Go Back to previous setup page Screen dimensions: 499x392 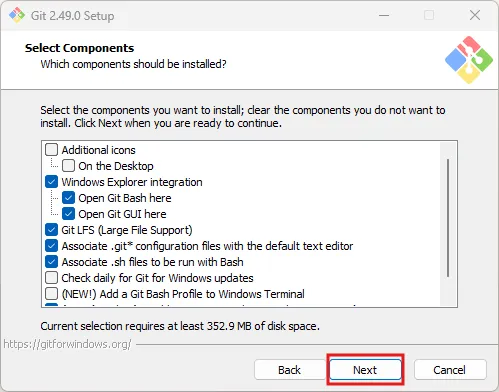click(289, 370)
